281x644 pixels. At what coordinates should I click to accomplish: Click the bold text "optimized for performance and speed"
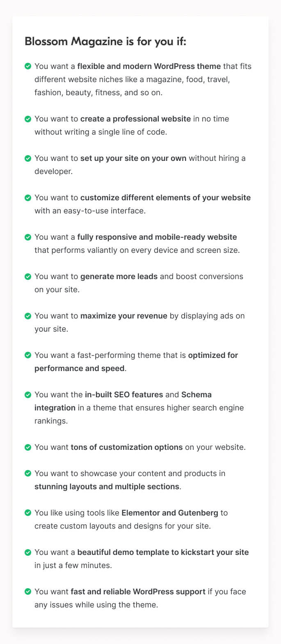pos(213,355)
